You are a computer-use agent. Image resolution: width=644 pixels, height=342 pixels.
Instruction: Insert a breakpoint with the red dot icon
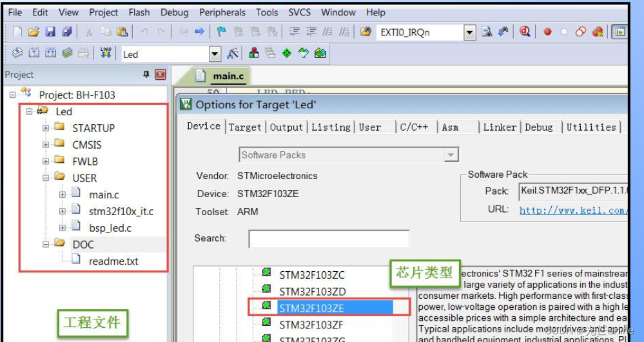[x=547, y=32]
